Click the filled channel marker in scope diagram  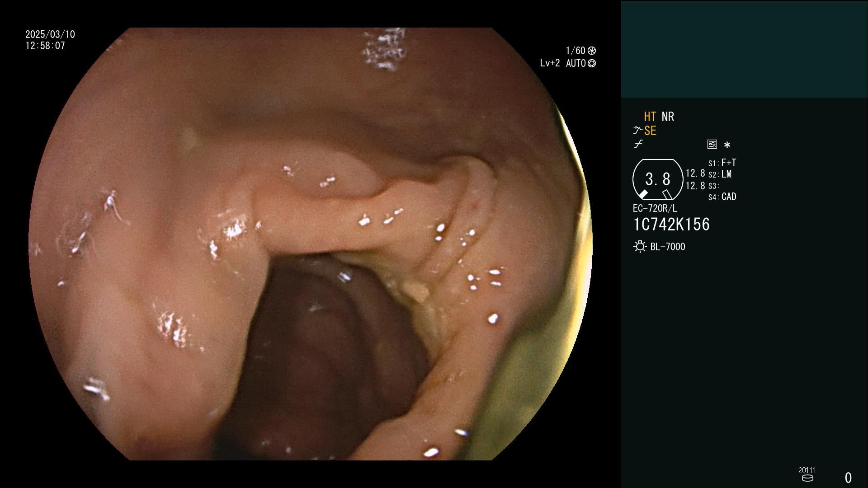643,194
